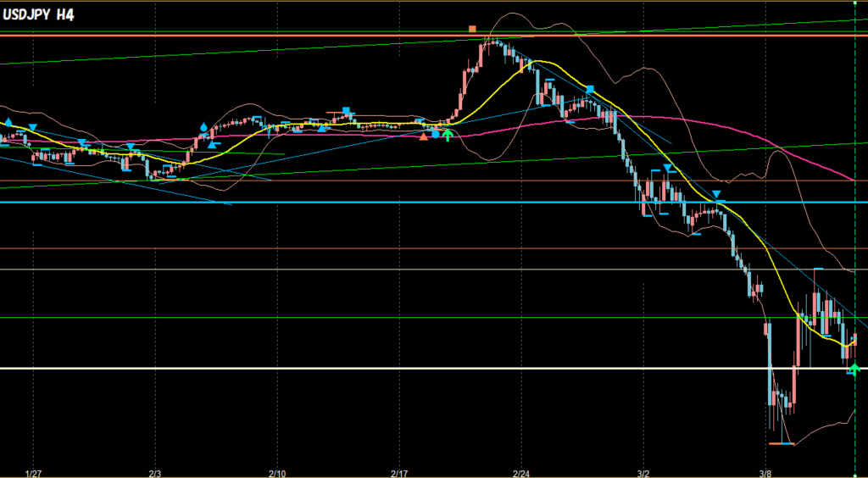868x478 pixels.
Task: Select the green up arrow near 2/17
Action: point(448,135)
